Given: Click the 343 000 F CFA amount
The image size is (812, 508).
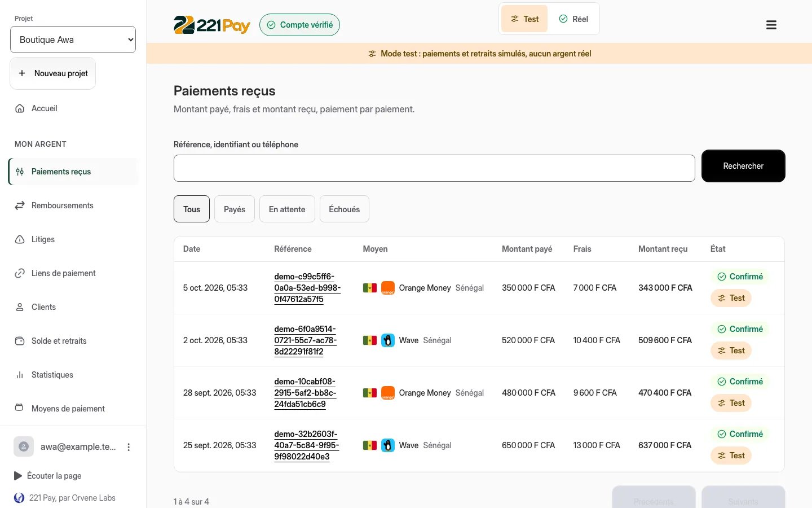Looking at the screenshot, I should [x=665, y=288].
